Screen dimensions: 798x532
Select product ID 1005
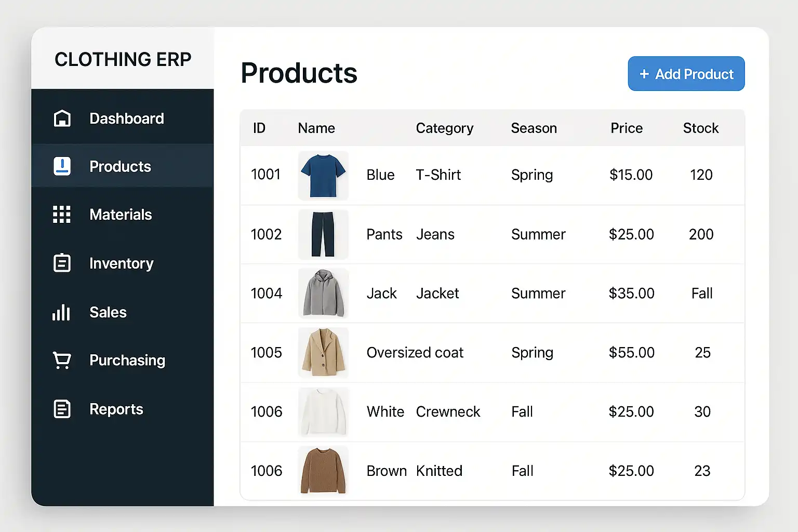(267, 352)
